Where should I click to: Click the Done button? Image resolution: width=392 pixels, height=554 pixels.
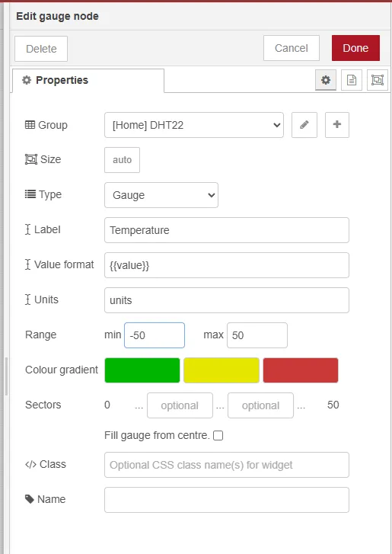(355, 48)
